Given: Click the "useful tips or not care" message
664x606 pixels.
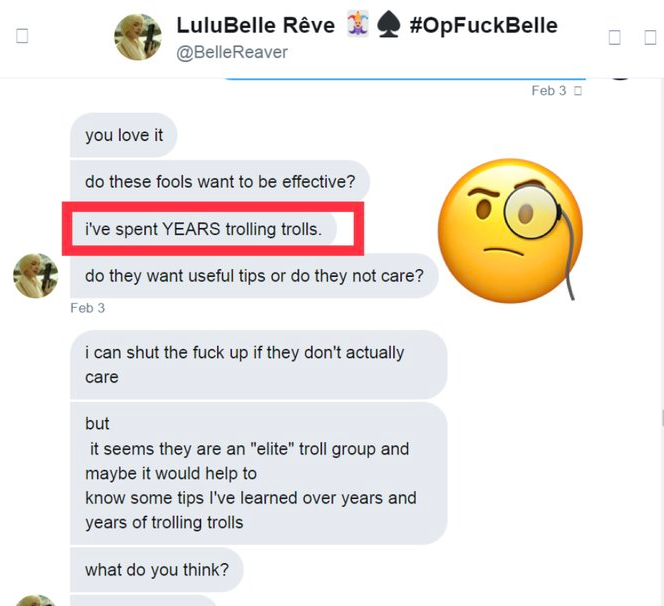Looking at the screenshot, I should coord(254,276).
